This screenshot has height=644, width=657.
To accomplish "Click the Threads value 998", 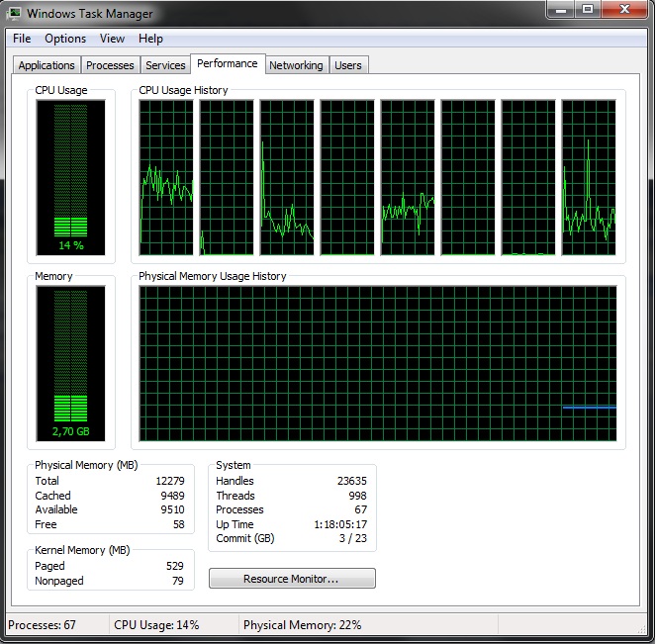I will tap(358, 496).
